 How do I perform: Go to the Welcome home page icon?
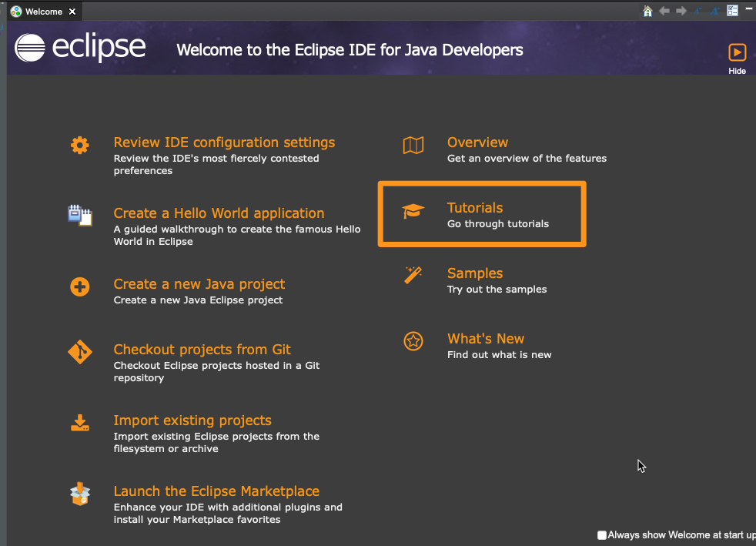pyautogui.click(x=647, y=11)
